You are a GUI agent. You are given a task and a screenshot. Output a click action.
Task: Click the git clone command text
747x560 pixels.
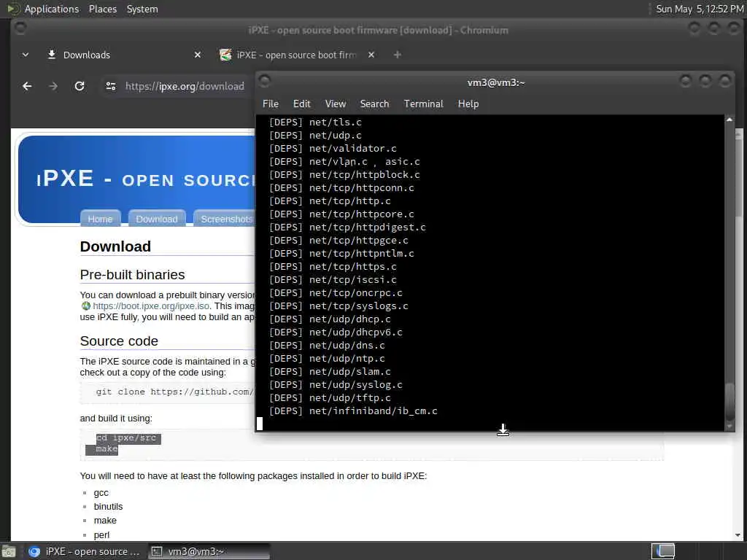pos(174,392)
